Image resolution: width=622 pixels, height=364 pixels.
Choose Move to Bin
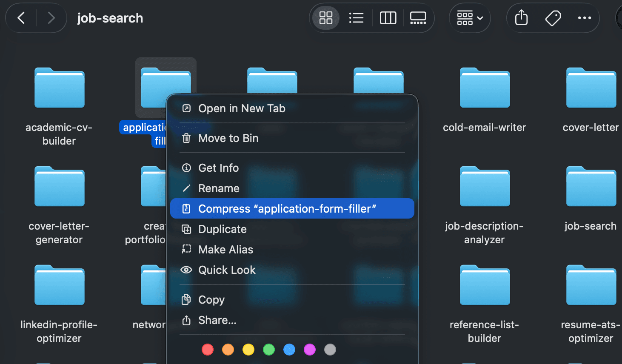292,138
